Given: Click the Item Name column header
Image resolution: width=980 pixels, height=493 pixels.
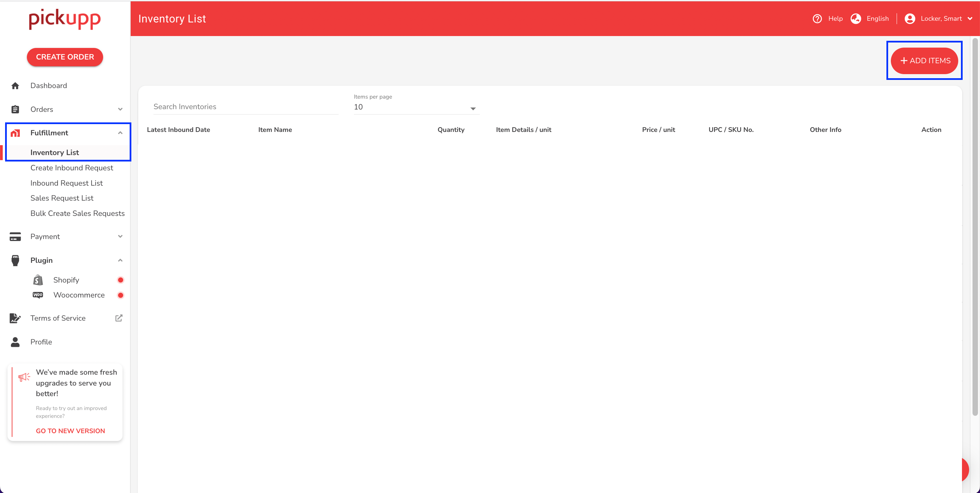Looking at the screenshot, I should 275,130.
